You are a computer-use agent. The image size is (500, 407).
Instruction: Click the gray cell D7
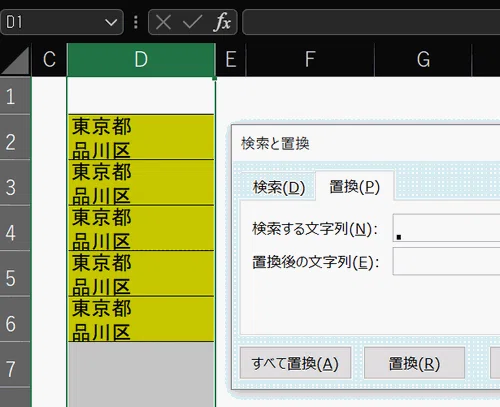(x=141, y=365)
